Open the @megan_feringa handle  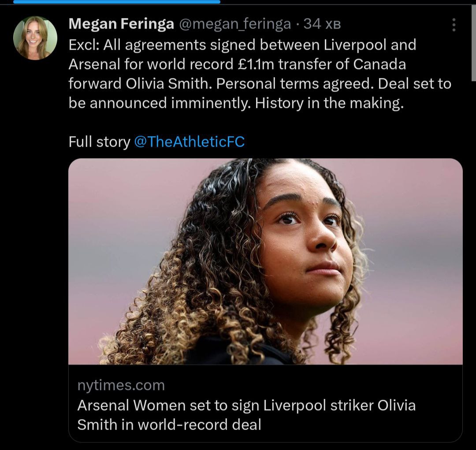[x=234, y=24]
